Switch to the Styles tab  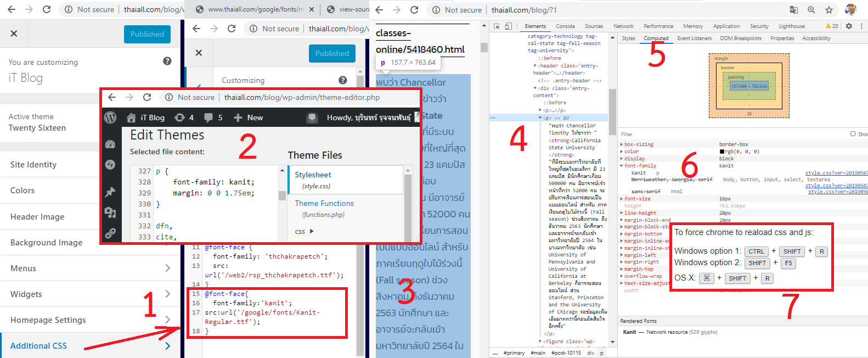pyautogui.click(x=628, y=38)
